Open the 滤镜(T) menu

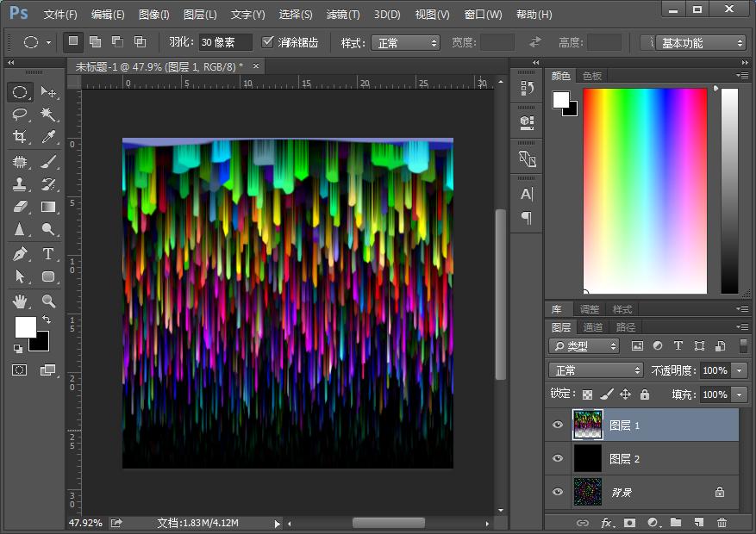point(343,15)
